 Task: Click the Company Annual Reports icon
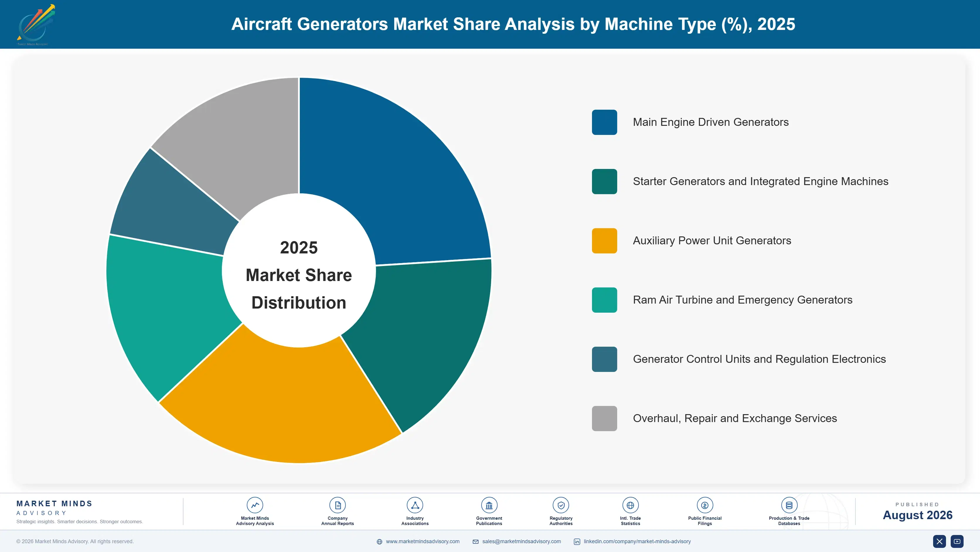click(337, 505)
